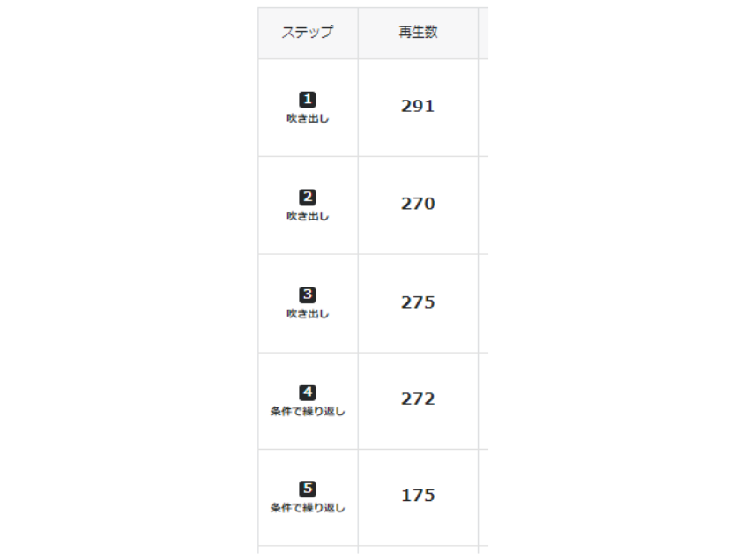This screenshot has height=560, width=729.
Task: Click the step 2 number badge
Action: point(308,198)
